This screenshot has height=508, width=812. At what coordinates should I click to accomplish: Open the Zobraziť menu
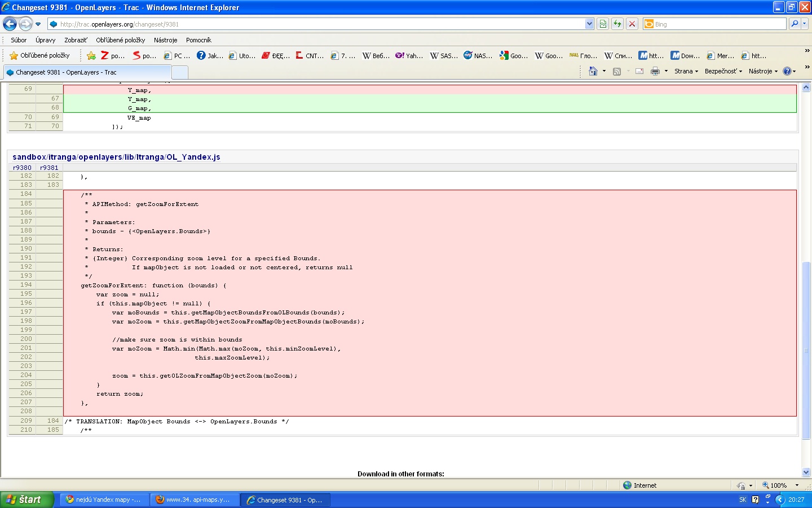pyautogui.click(x=76, y=40)
